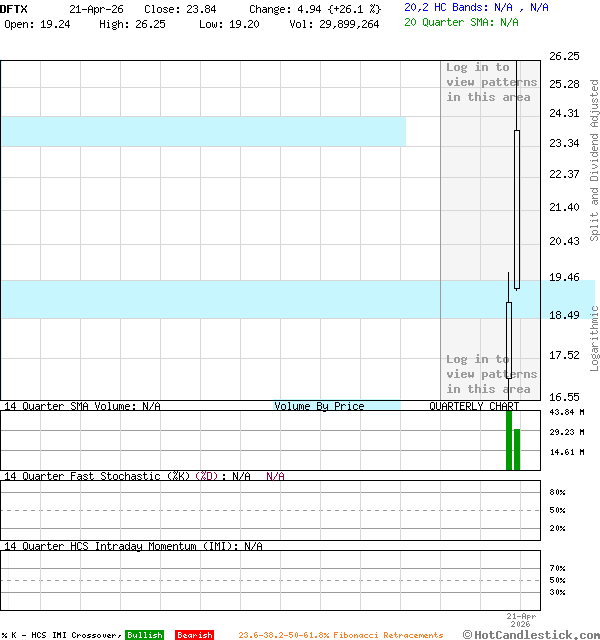Click the latest quarterly candlestick body
The height and width of the screenshot is (640, 600).
[x=517, y=210]
